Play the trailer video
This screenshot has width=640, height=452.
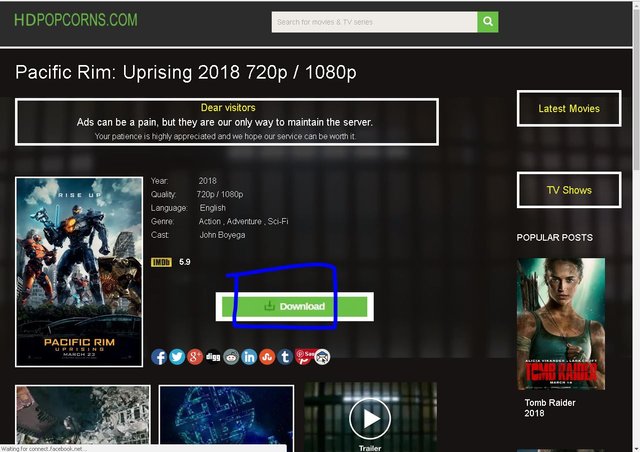[370, 419]
